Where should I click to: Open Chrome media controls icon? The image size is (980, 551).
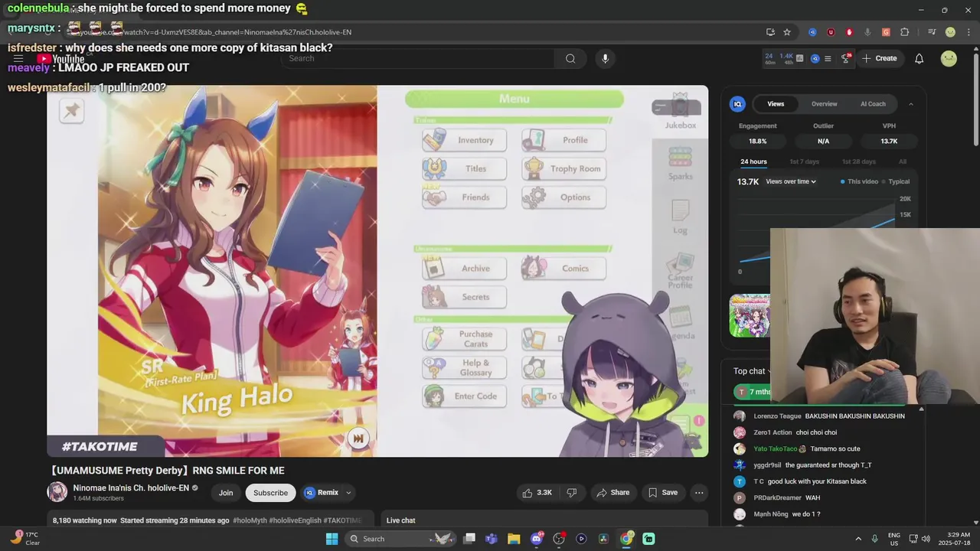932,32
